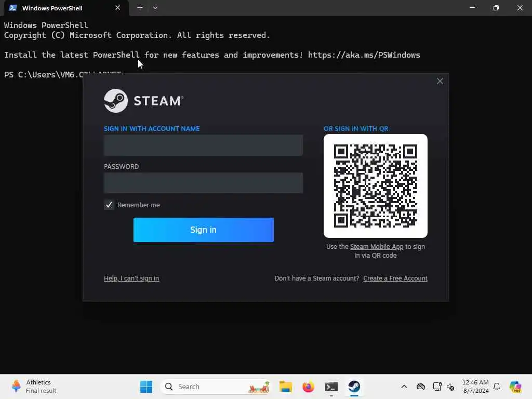Show hidden system tray icons
Image resolution: width=532 pixels, height=399 pixels.
[404, 387]
